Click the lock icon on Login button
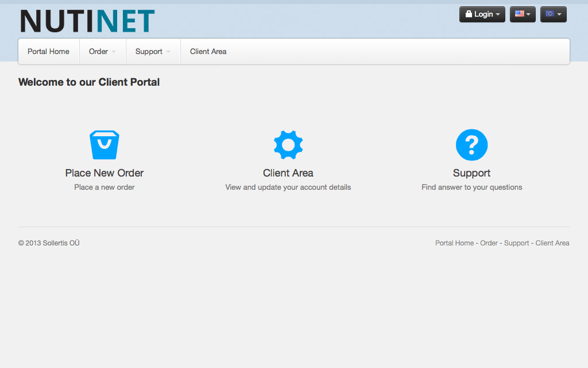Image resolution: width=588 pixels, height=368 pixels. pyautogui.click(x=469, y=14)
